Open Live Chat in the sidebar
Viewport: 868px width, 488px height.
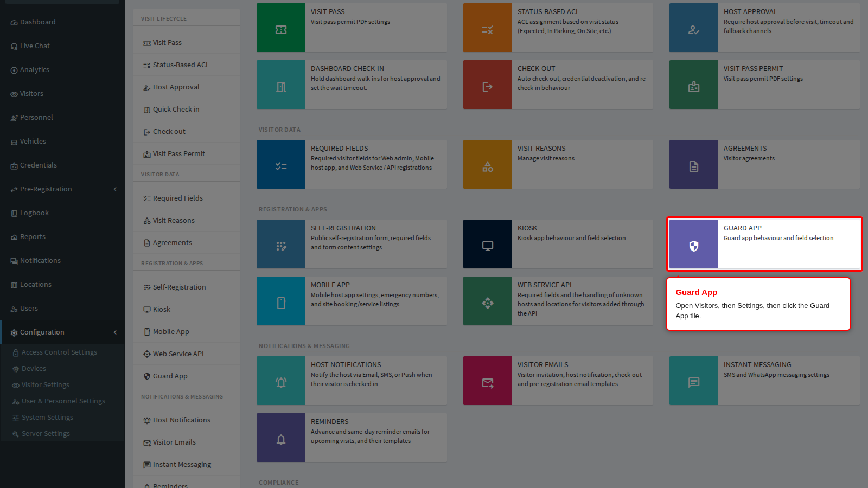[62, 46]
